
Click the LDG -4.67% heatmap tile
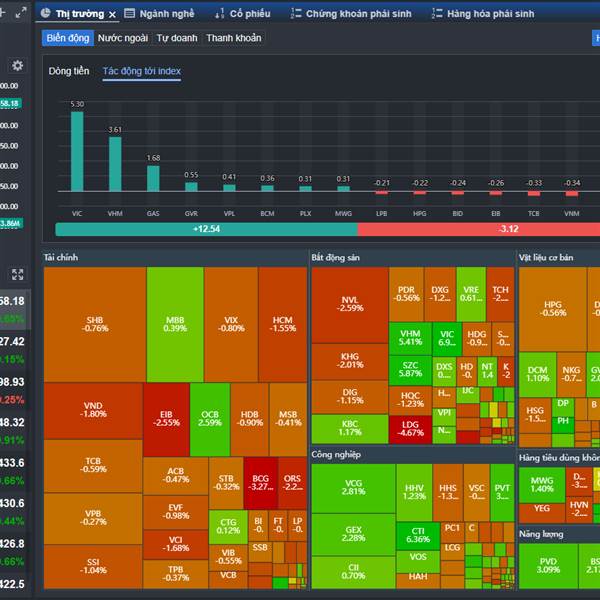[x=410, y=429]
